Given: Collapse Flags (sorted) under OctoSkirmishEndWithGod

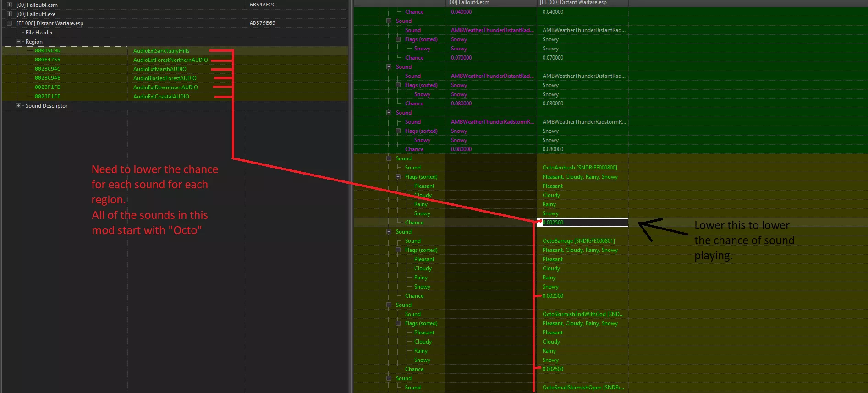Looking at the screenshot, I should click(x=398, y=323).
